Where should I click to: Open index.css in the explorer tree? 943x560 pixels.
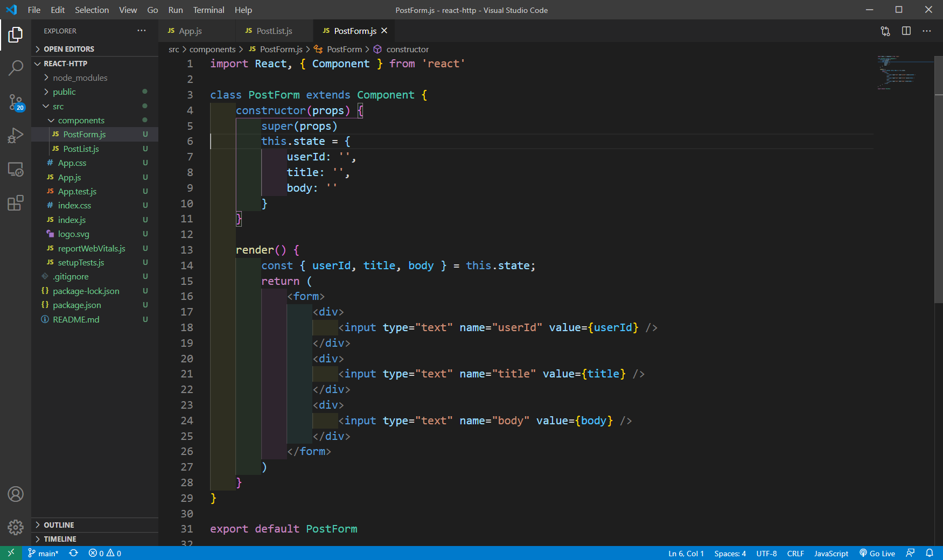click(95, 205)
